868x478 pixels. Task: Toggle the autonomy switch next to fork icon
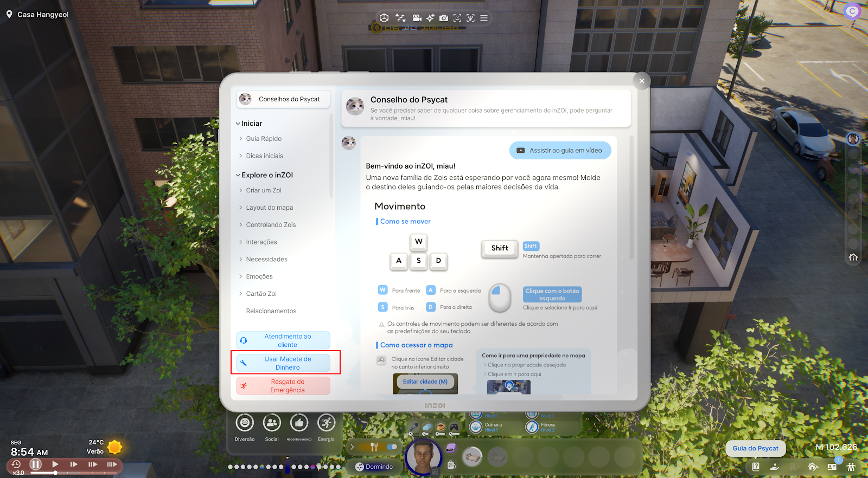click(x=392, y=447)
